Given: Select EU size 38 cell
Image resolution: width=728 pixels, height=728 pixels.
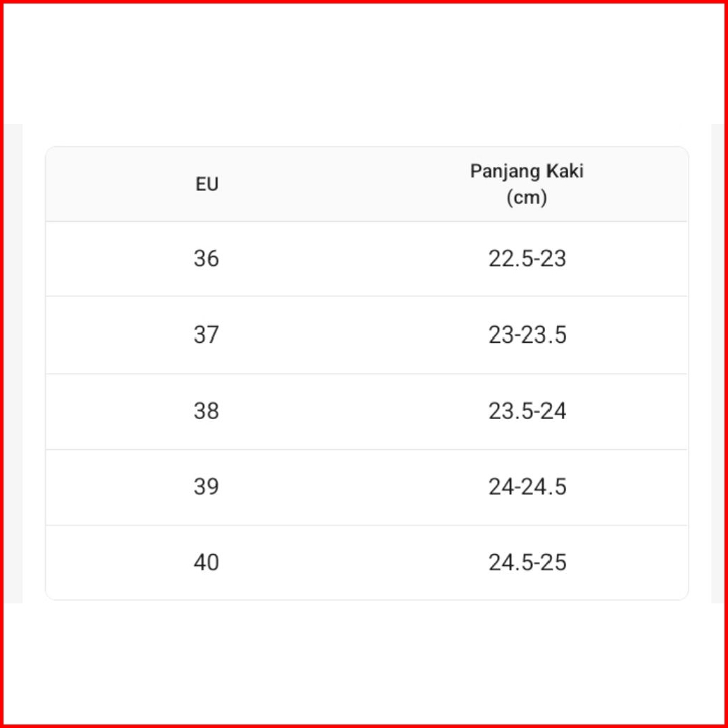Looking at the screenshot, I should 206,411.
